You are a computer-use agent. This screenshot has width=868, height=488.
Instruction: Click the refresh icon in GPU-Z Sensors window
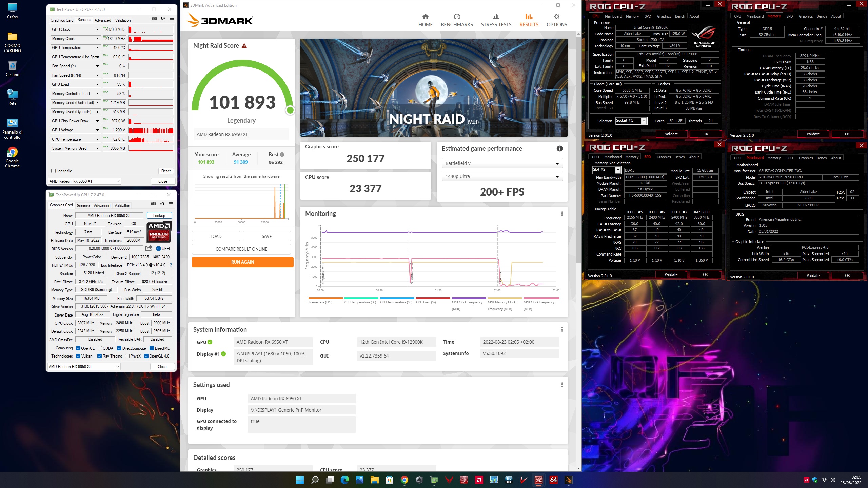163,18
